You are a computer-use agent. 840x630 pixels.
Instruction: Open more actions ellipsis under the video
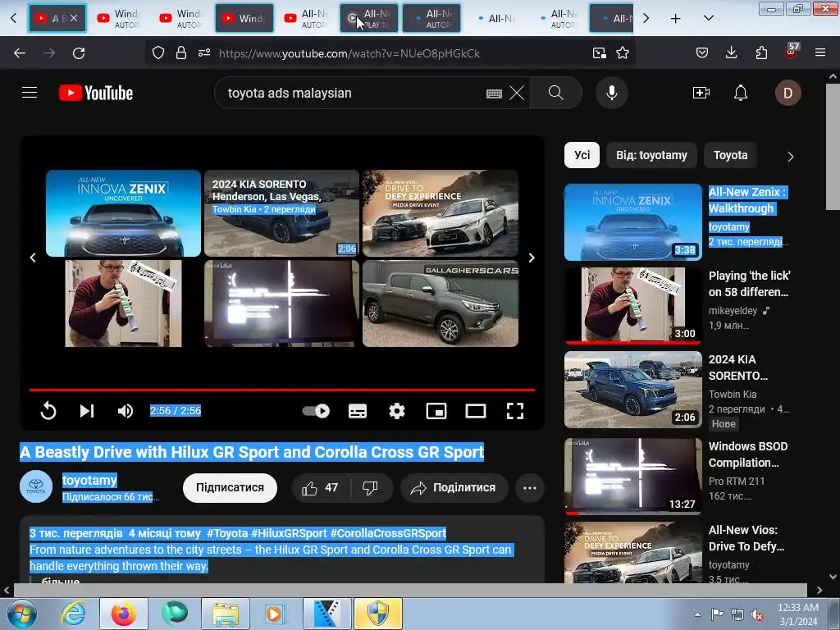point(530,487)
